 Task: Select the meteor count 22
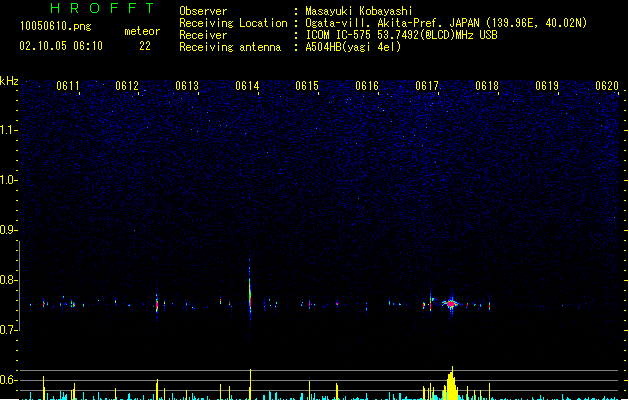(x=145, y=46)
